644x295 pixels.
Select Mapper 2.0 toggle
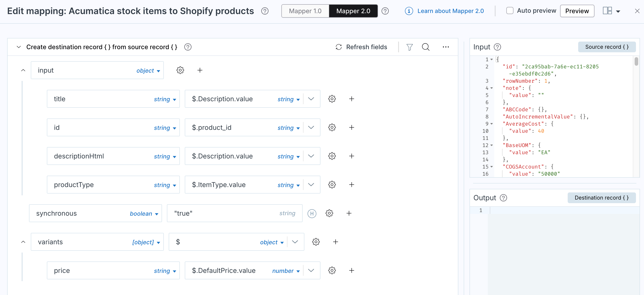[353, 11]
